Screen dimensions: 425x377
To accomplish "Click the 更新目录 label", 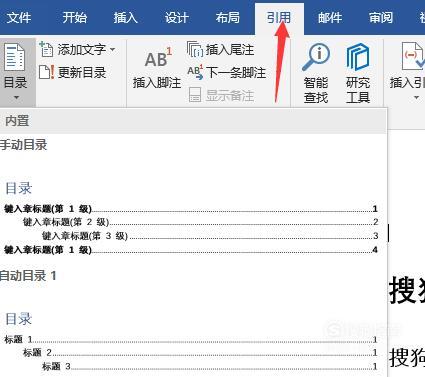I will pos(82,72).
